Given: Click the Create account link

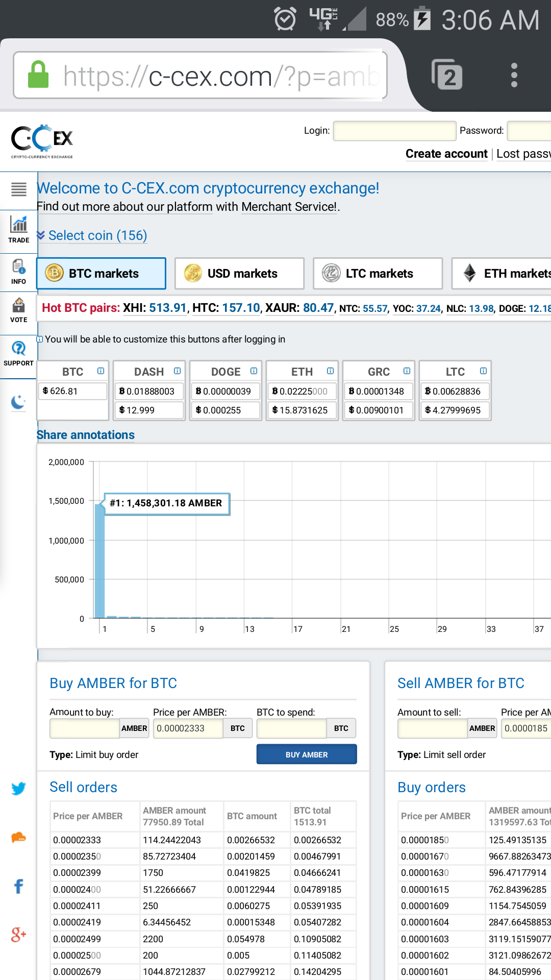Looking at the screenshot, I should [446, 154].
